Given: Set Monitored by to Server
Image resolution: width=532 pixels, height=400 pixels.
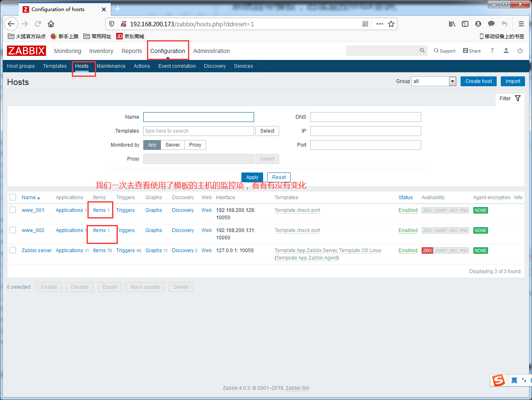Looking at the screenshot, I should click(x=172, y=145).
